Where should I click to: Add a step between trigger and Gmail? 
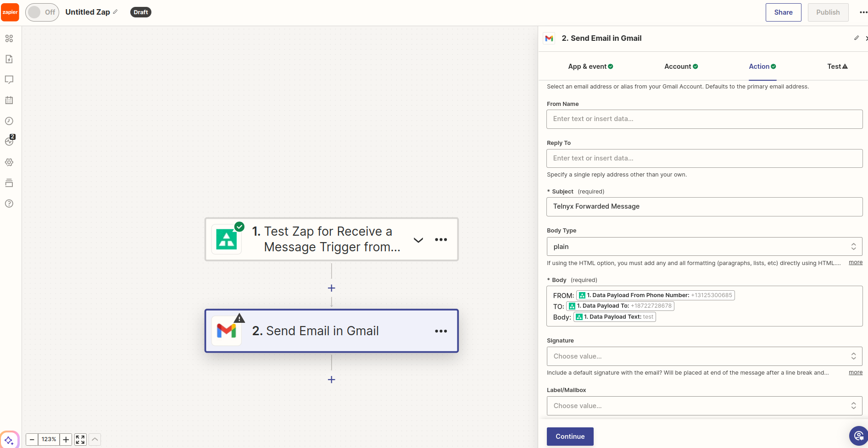(x=332, y=288)
